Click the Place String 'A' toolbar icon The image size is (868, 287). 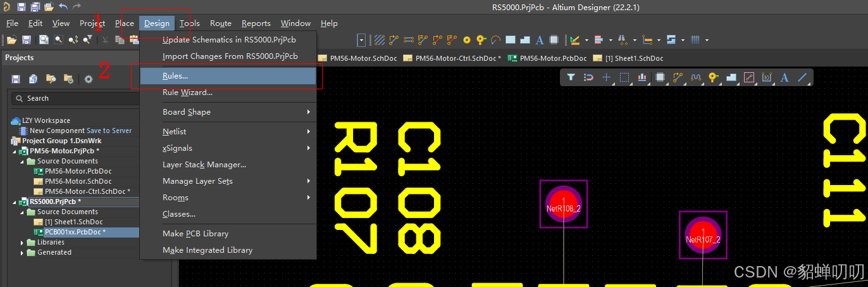540,40
